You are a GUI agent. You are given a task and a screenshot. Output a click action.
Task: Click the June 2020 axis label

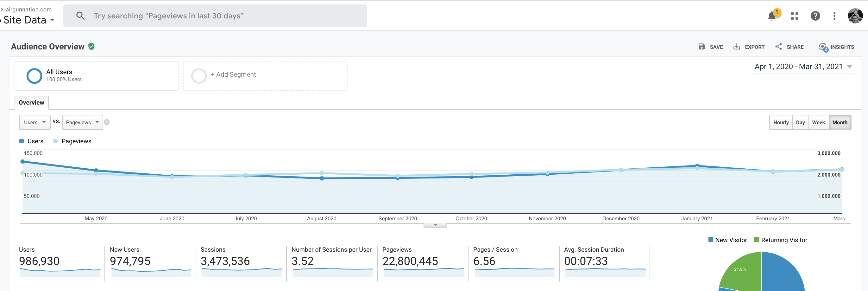(x=172, y=218)
